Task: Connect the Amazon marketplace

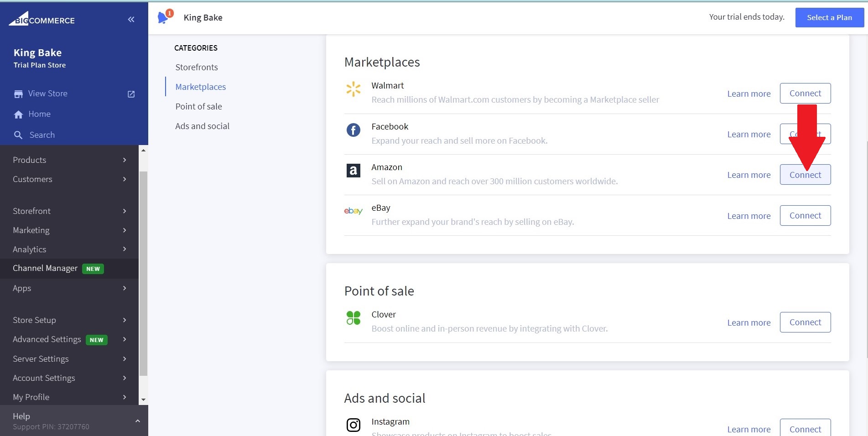Action: pyautogui.click(x=805, y=175)
